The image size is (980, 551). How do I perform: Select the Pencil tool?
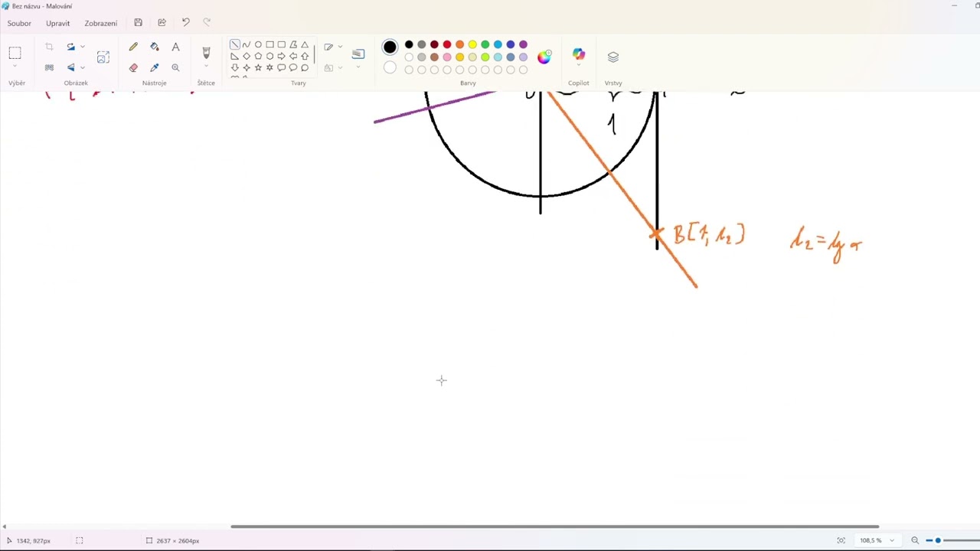(x=133, y=47)
